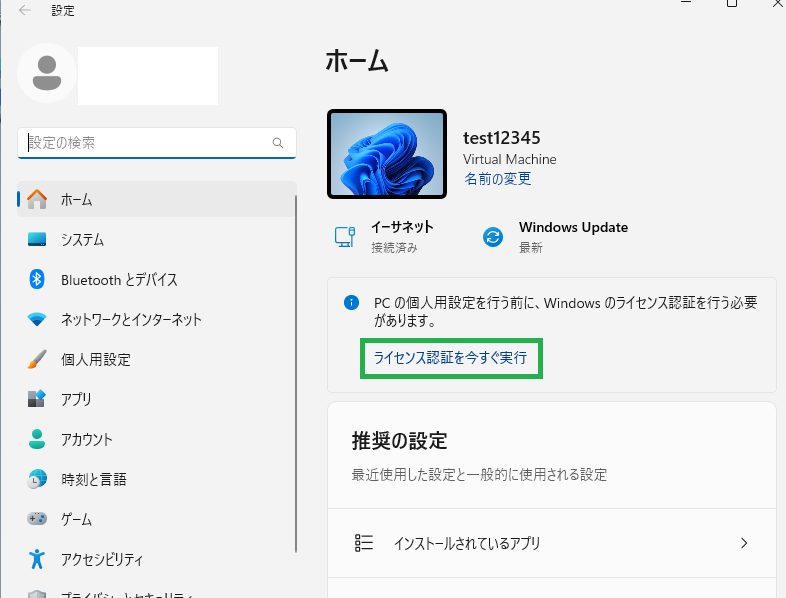Open the システム settings page
Image resolution: width=786 pixels, height=598 pixels.
(x=156, y=240)
